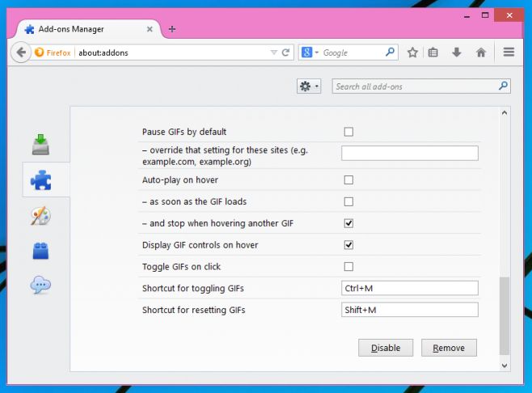Go back with the browser back arrow

point(21,53)
